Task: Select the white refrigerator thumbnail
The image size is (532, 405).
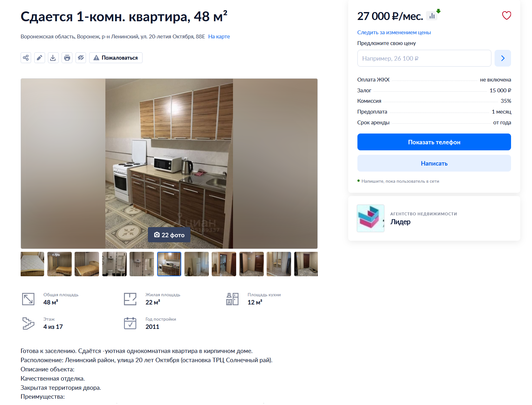Action: [x=196, y=264]
